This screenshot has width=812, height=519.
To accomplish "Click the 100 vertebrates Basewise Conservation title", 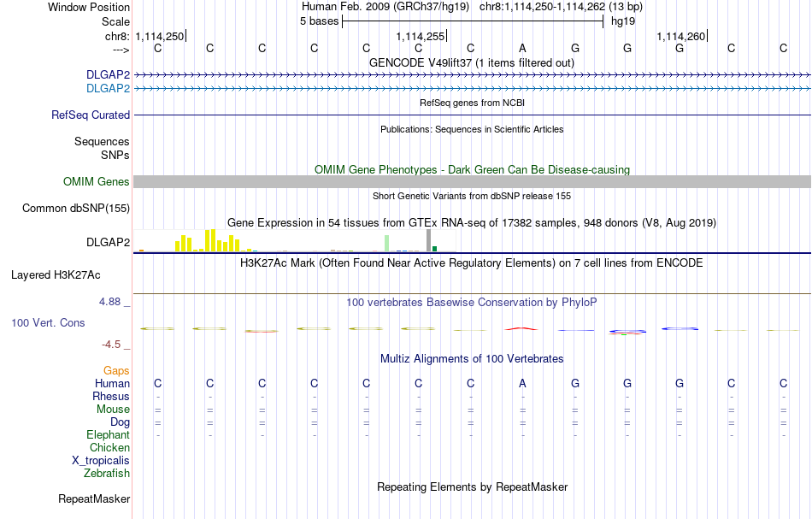I will click(x=472, y=302).
